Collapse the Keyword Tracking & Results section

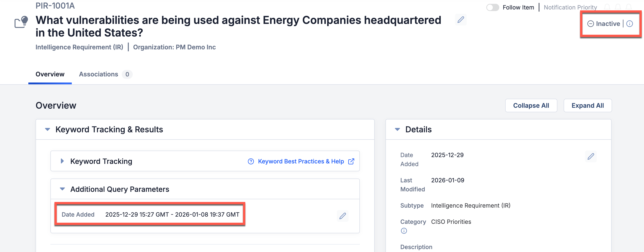pos(47,129)
